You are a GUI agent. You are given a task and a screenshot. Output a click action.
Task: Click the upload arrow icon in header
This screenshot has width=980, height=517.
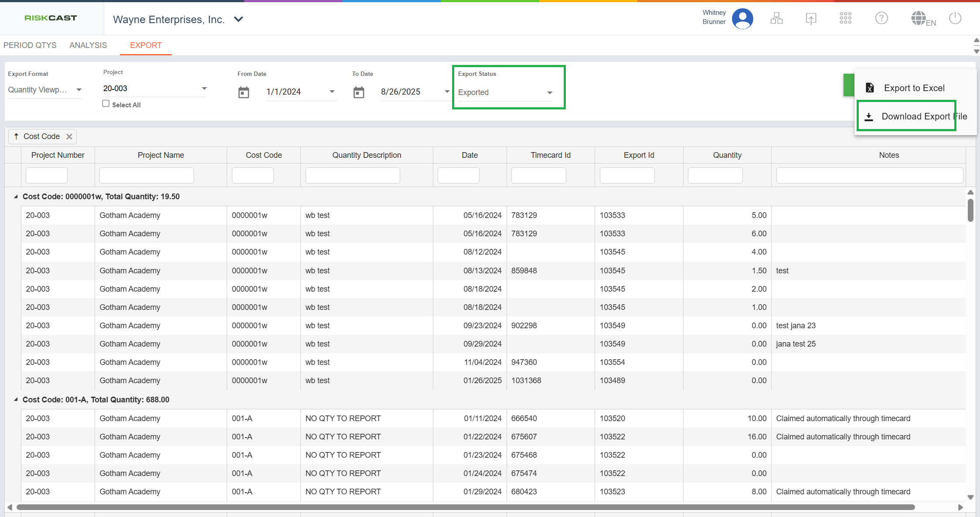click(811, 18)
